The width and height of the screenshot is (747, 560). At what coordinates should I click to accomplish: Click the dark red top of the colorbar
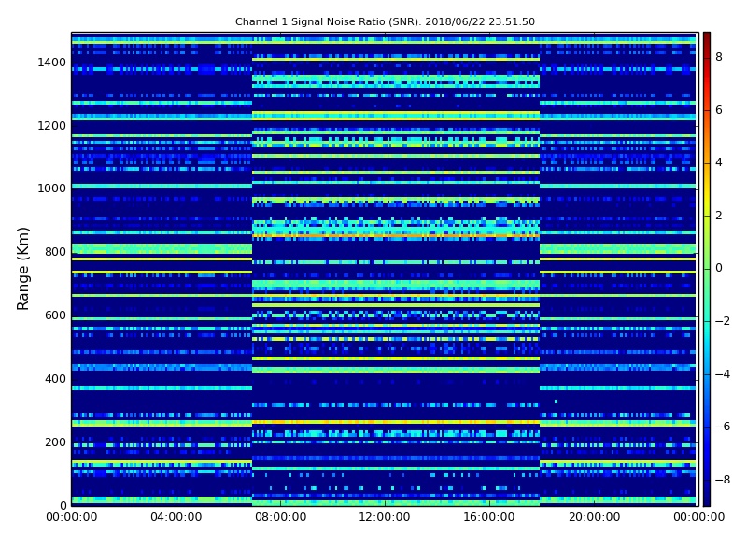point(707,38)
